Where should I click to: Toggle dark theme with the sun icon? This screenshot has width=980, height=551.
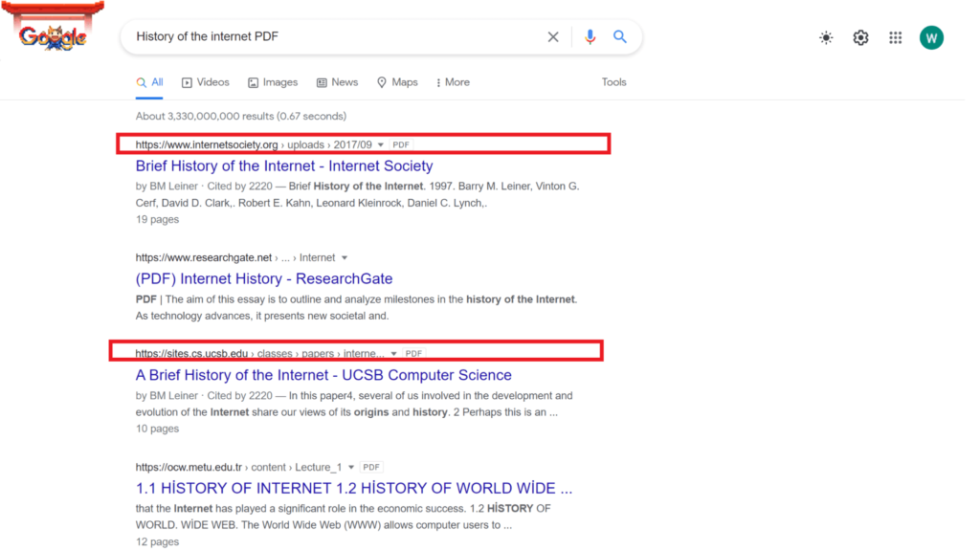click(826, 37)
